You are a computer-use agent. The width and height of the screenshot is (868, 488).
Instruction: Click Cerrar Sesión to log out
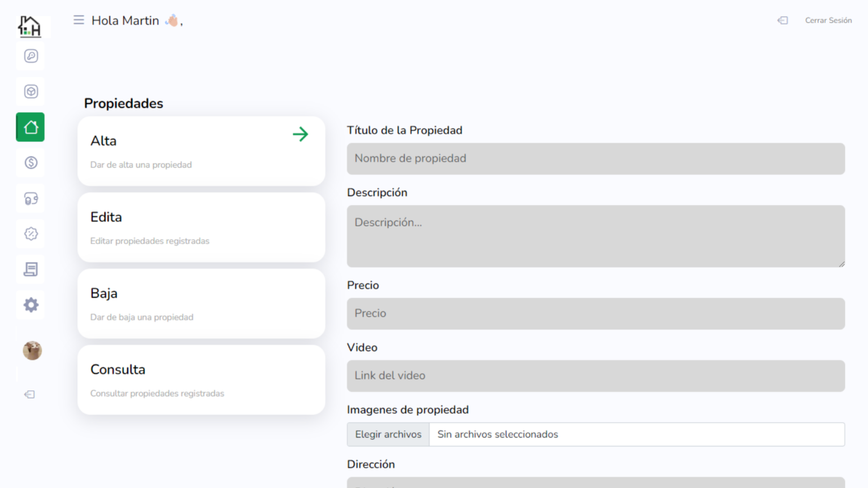click(x=828, y=20)
